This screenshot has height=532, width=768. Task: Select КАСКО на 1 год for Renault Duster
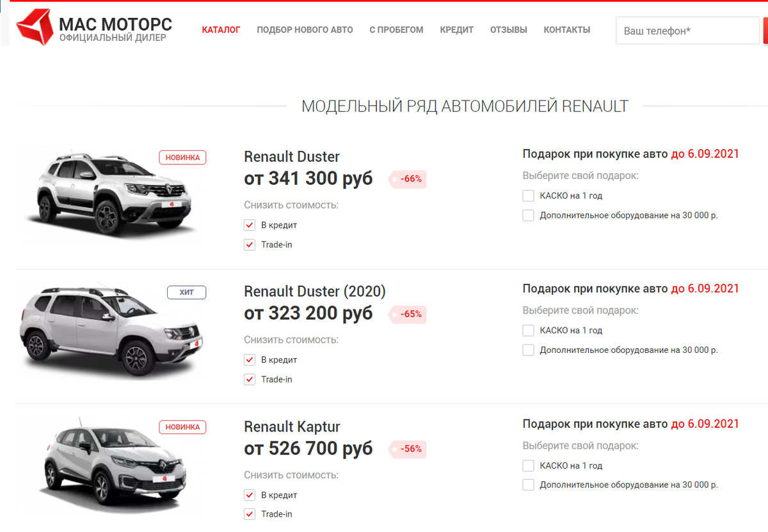528,196
